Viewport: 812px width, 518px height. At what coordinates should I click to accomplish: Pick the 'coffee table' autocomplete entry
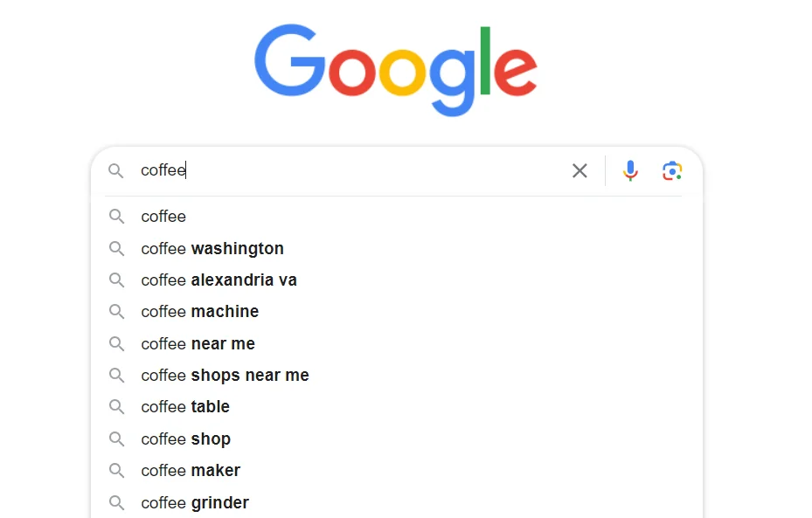(x=185, y=406)
